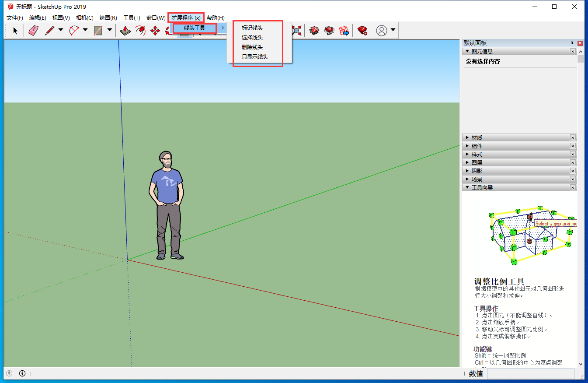The height and width of the screenshot is (383, 588).
Task: Click the Zoom Extents magnifier icon
Action: pyautogui.click(x=297, y=31)
